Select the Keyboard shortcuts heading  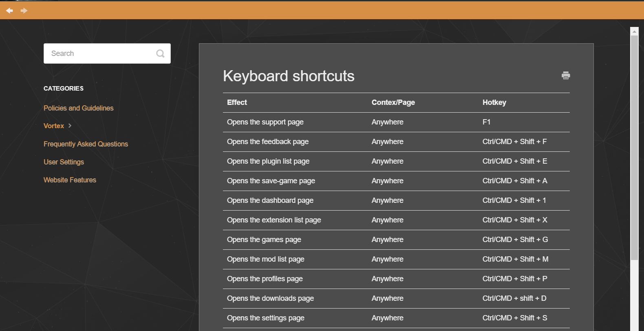(x=289, y=76)
